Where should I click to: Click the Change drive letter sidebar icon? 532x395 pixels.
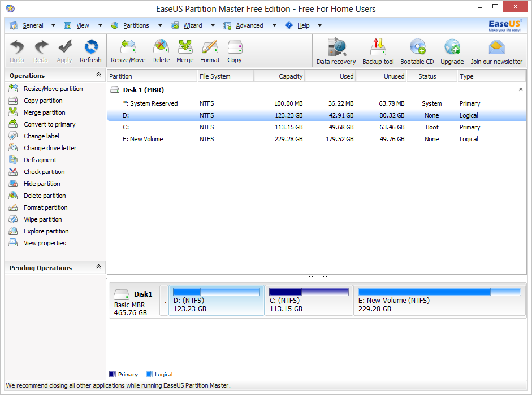(x=13, y=148)
